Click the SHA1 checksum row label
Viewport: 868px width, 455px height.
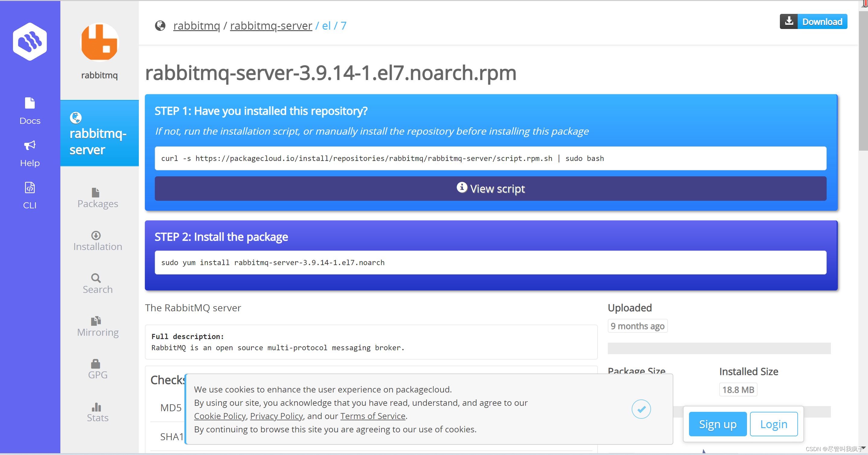(x=171, y=437)
